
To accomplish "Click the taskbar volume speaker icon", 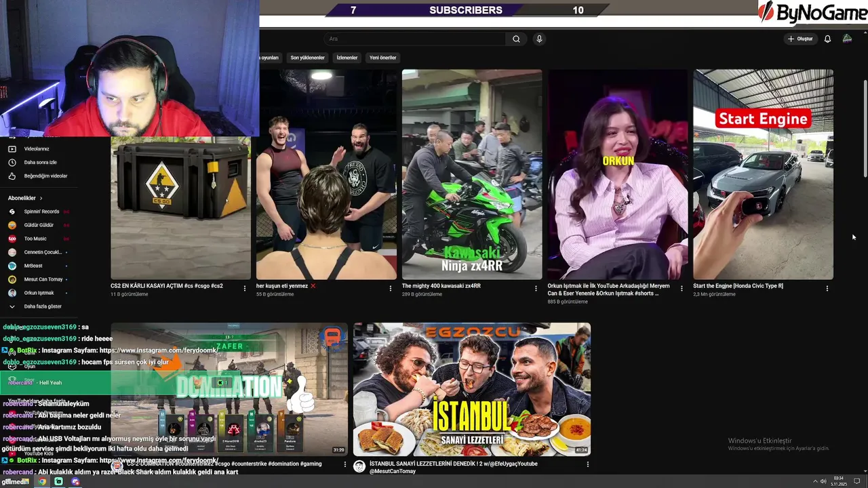I will (x=823, y=481).
